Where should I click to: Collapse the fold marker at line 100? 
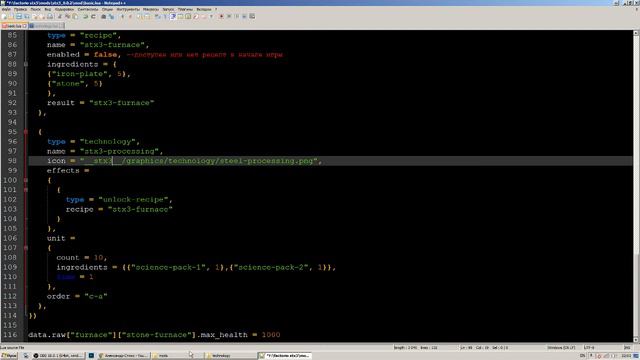[x=26, y=180]
